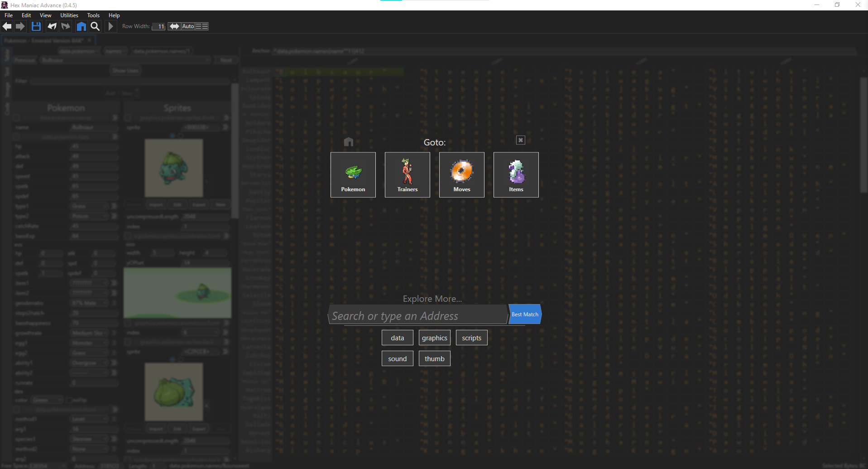Click the Hex Maniac Advance title bar icon
This screenshot has width=868, height=469.
coord(5,5)
